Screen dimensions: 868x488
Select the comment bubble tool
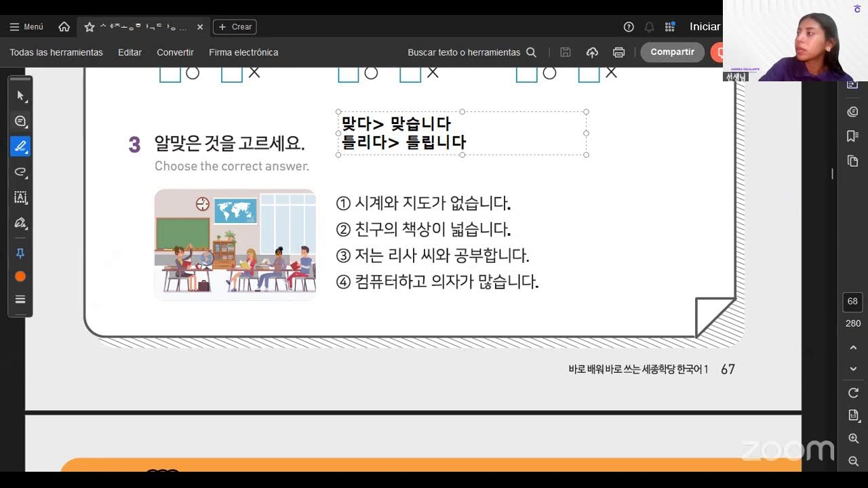(x=20, y=121)
